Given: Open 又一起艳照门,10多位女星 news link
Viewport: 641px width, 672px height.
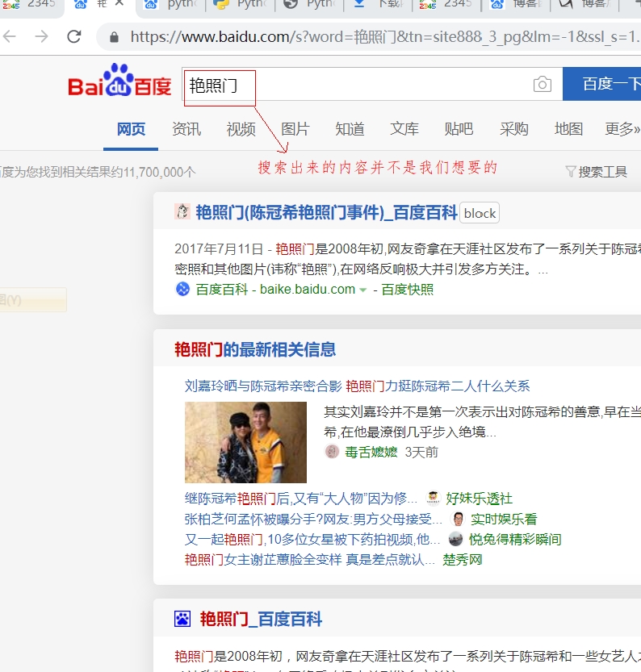Looking at the screenshot, I should coord(312,539).
